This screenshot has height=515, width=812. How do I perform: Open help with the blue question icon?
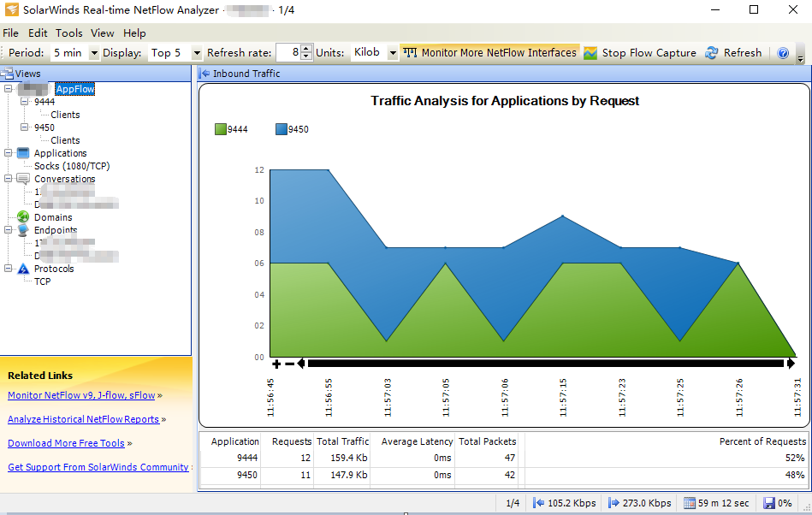(783, 53)
